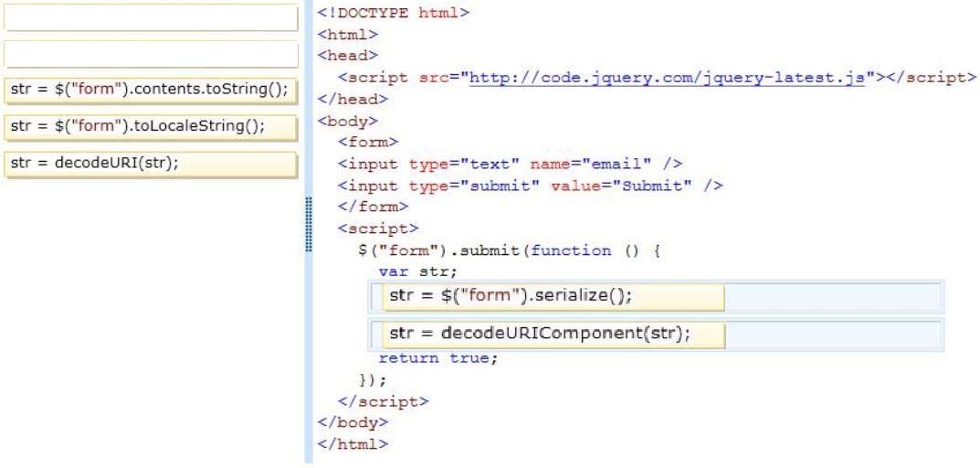
Task: Click the opening <form> tag
Action: click(368, 143)
